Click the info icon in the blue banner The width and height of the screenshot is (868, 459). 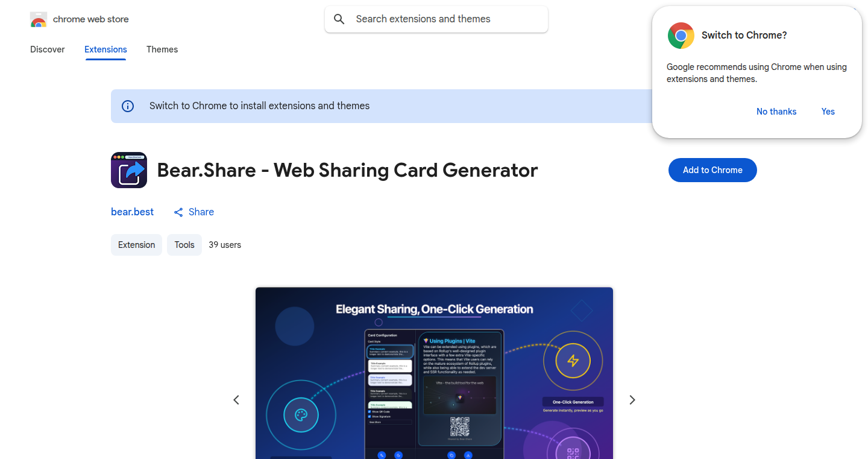pos(128,106)
